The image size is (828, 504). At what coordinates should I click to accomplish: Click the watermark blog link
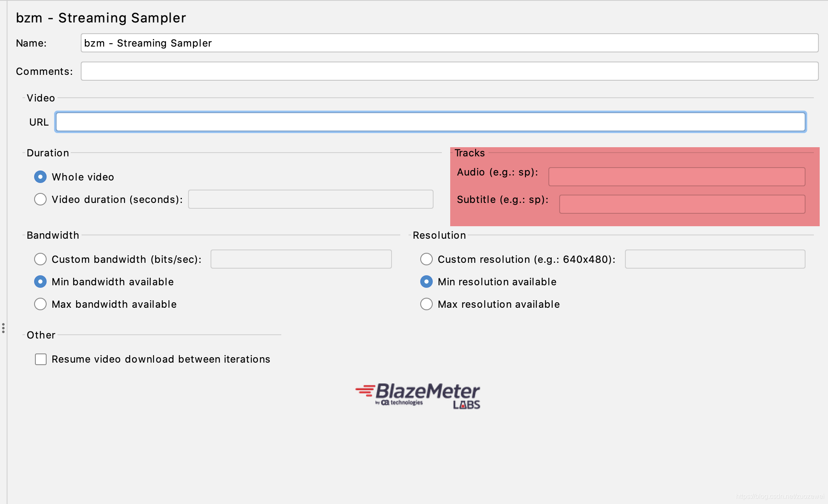pyautogui.click(x=780, y=496)
